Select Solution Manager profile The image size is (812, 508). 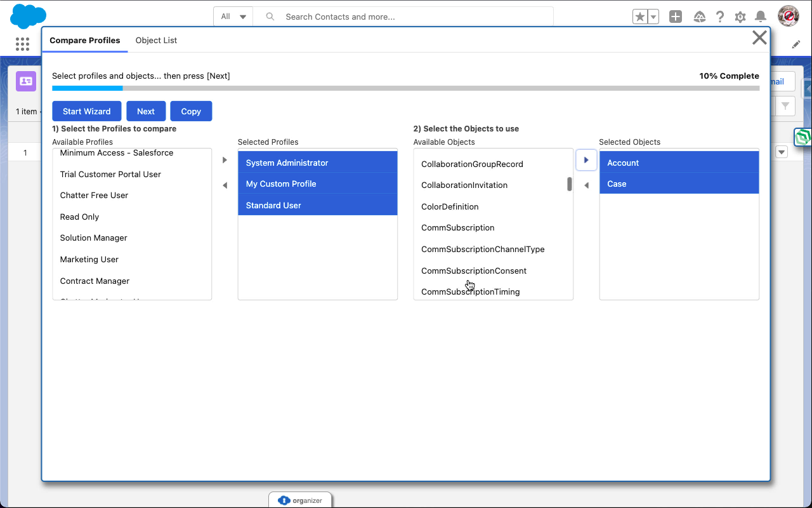tap(132, 237)
